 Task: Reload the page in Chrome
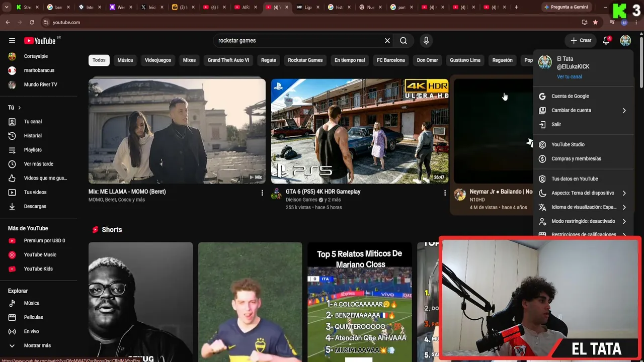pyautogui.click(x=32, y=23)
